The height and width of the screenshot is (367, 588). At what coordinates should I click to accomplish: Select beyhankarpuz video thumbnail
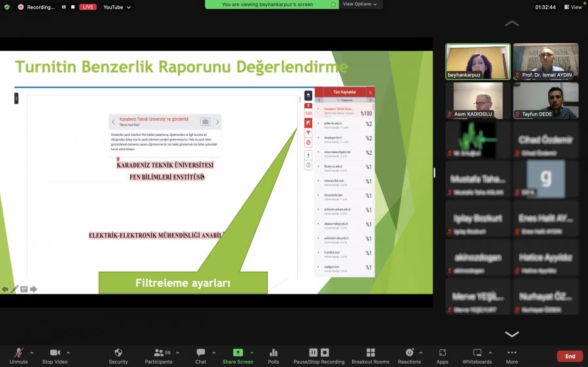[x=478, y=61]
